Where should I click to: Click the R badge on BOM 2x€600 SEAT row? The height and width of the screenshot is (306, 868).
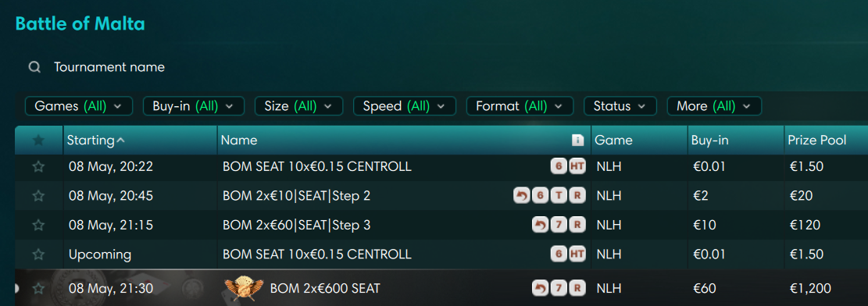pos(577,288)
